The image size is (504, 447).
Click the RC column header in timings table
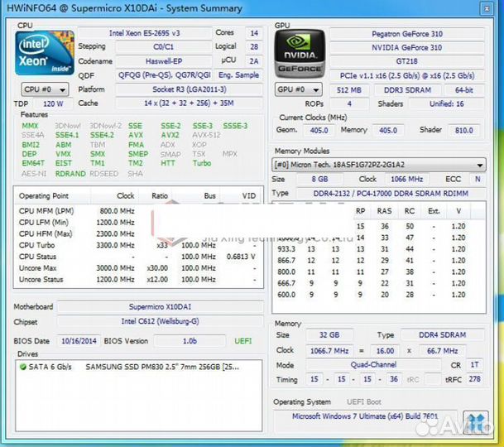pos(409,211)
